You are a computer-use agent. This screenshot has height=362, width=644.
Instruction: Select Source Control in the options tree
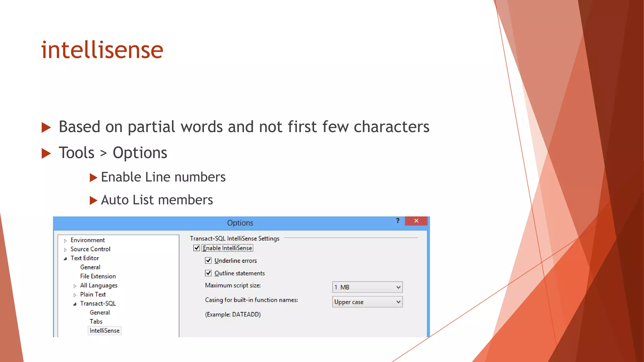(x=91, y=249)
